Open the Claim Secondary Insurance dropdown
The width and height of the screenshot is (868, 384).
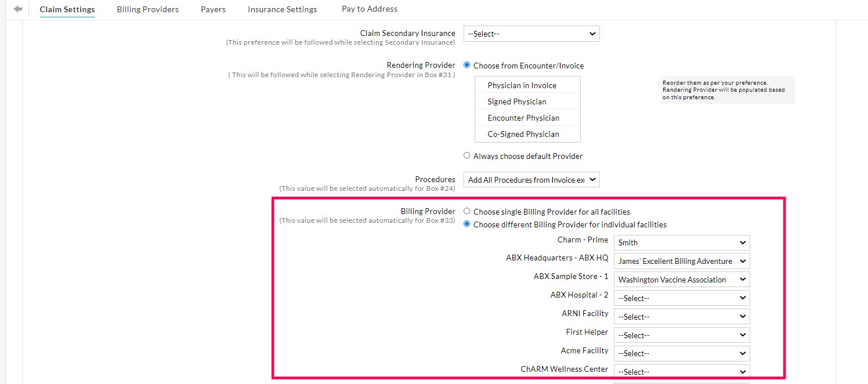pyautogui.click(x=530, y=33)
